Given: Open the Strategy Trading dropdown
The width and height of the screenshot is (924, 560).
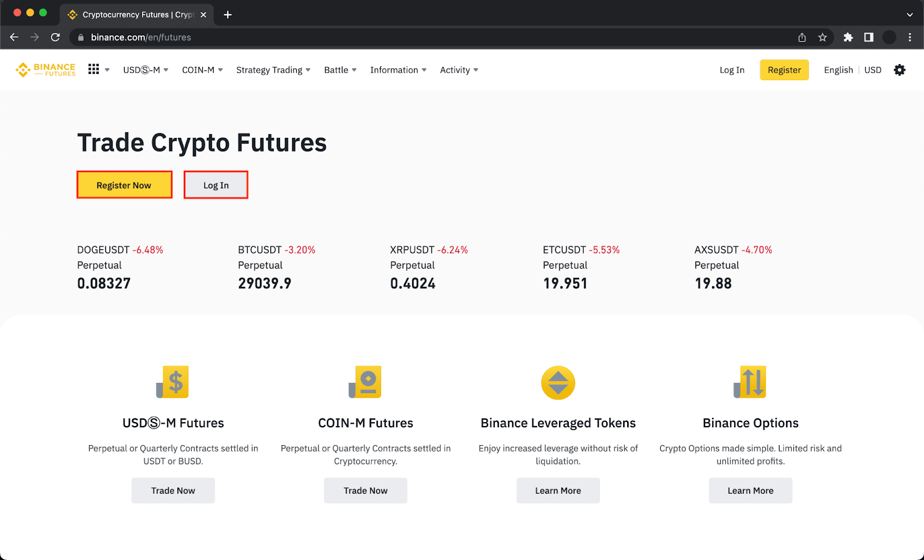Looking at the screenshot, I should point(273,70).
